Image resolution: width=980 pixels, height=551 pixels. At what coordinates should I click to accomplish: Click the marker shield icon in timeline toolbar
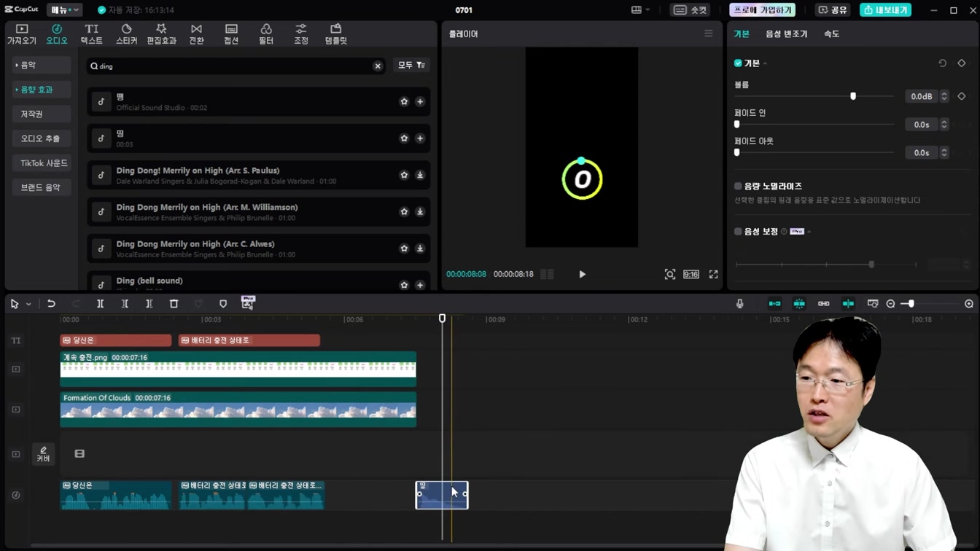click(223, 304)
